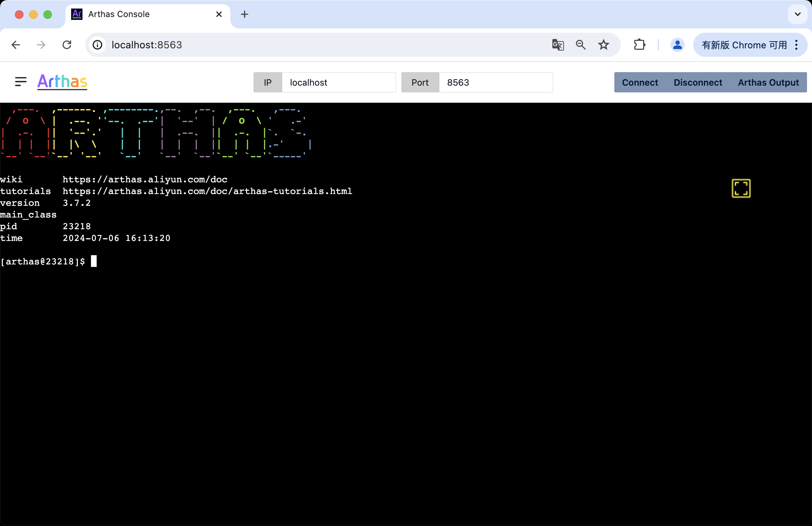Close the Arthas Console tab

coord(219,14)
